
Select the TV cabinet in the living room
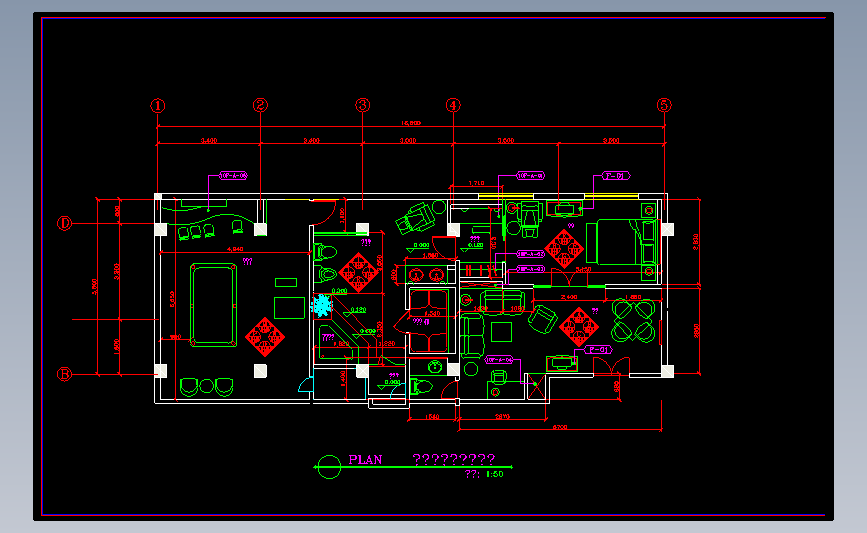click(x=562, y=363)
